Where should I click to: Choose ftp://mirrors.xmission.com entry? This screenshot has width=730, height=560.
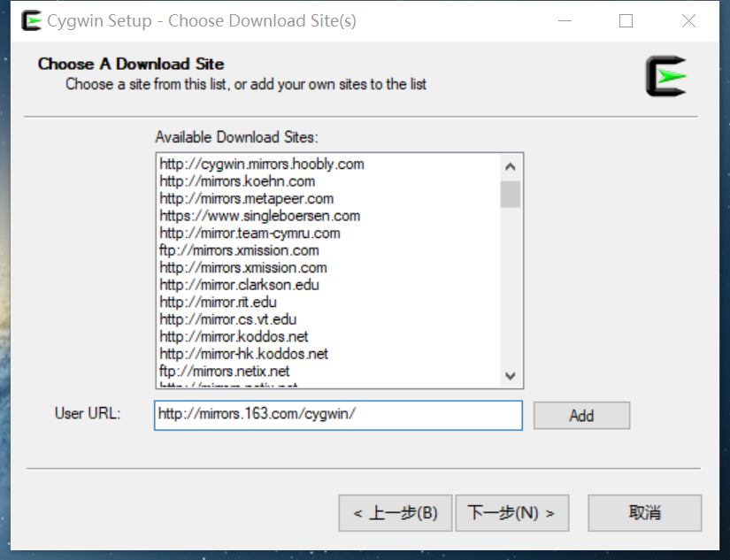click(x=239, y=250)
